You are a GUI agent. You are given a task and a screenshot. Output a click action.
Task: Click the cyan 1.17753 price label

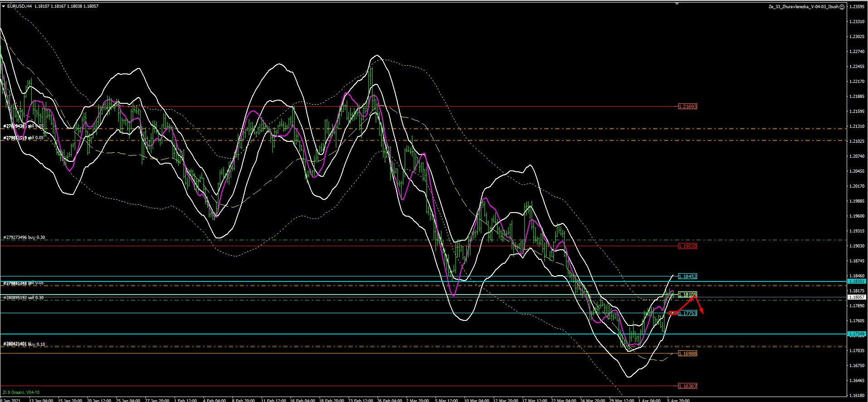(688, 313)
